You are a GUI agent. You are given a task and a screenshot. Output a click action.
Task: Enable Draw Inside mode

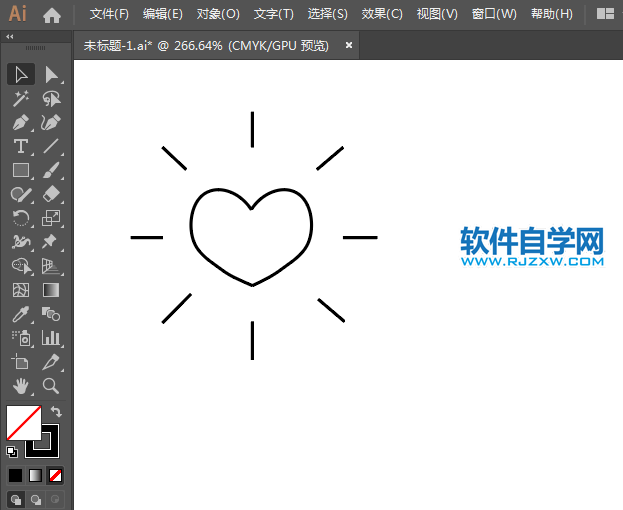tap(55, 499)
